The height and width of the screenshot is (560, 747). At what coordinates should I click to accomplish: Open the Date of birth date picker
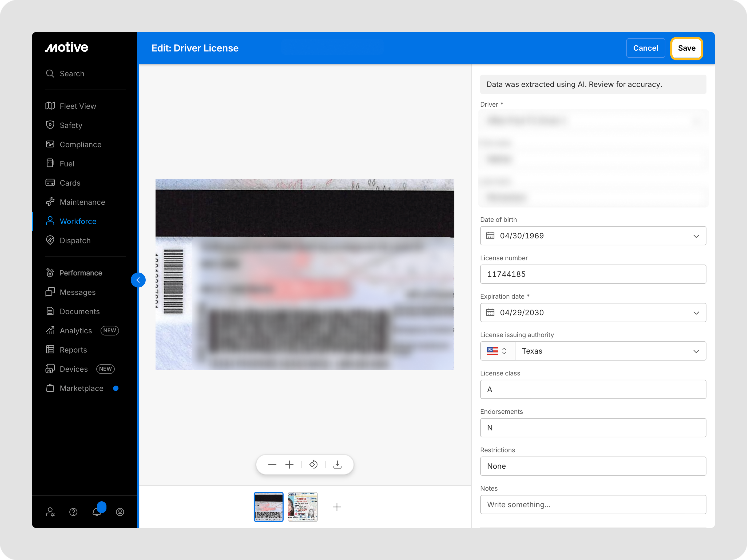593,236
